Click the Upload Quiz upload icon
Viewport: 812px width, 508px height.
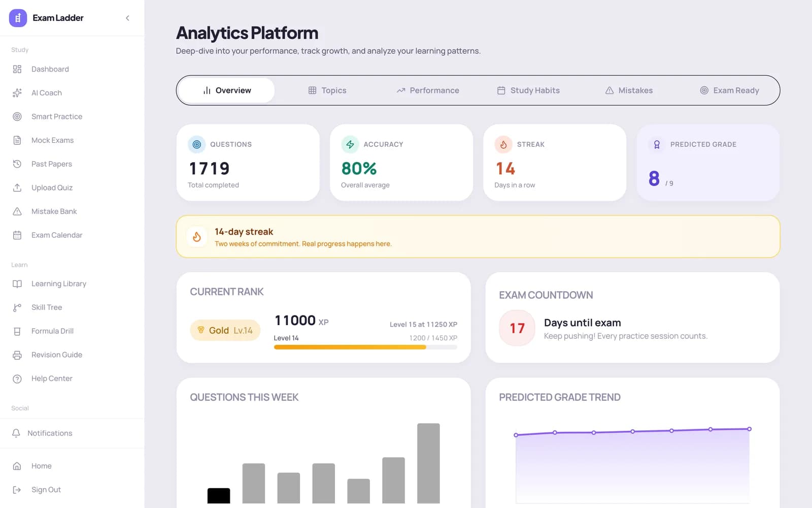pyautogui.click(x=17, y=187)
